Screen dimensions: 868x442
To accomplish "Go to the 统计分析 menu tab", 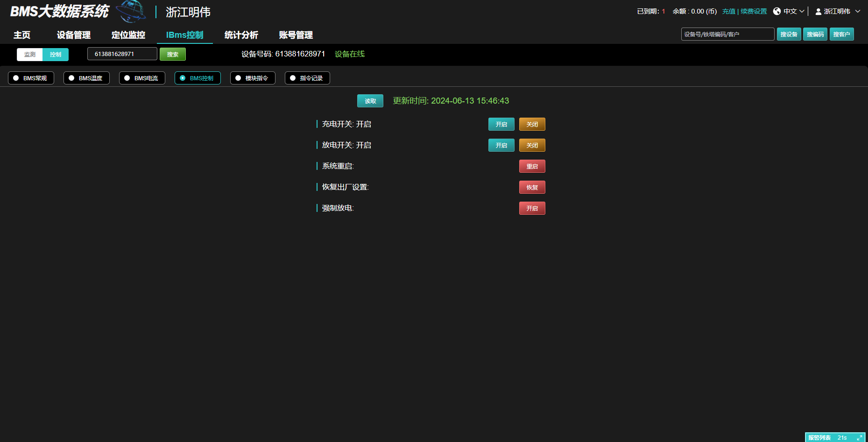I will point(241,35).
